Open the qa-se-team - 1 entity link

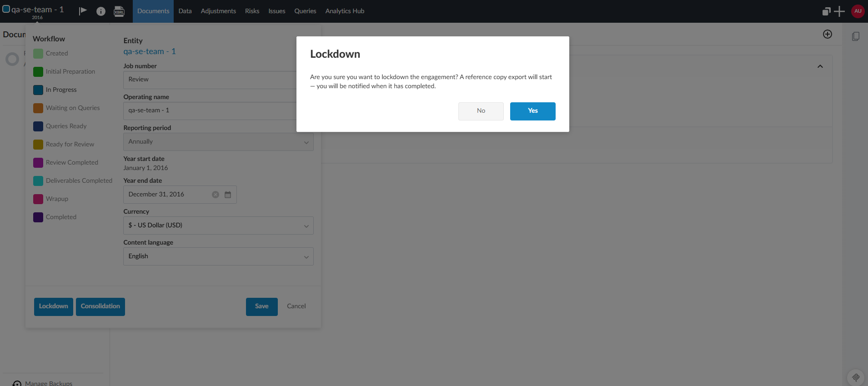pyautogui.click(x=150, y=52)
